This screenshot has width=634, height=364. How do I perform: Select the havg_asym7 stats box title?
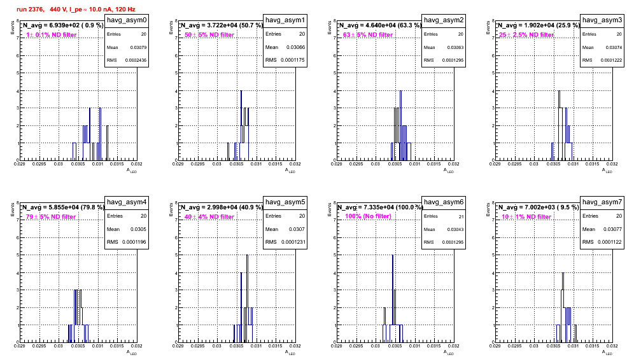point(602,202)
